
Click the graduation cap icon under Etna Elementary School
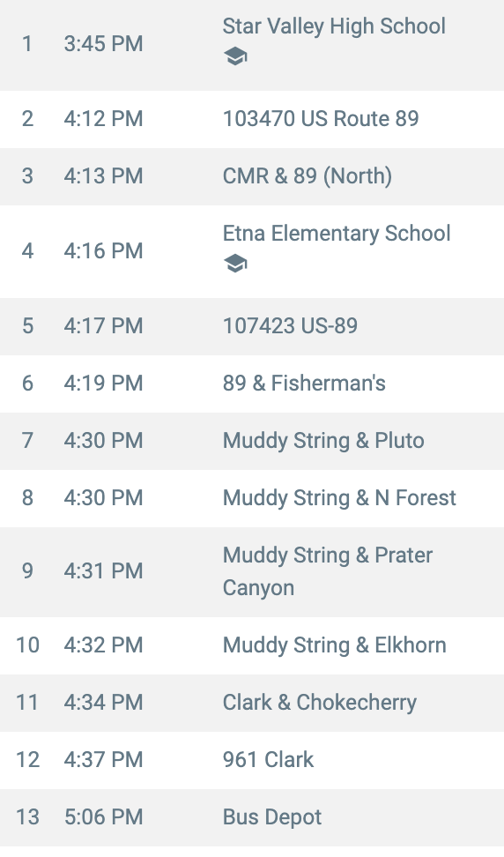tap(235, 264)
